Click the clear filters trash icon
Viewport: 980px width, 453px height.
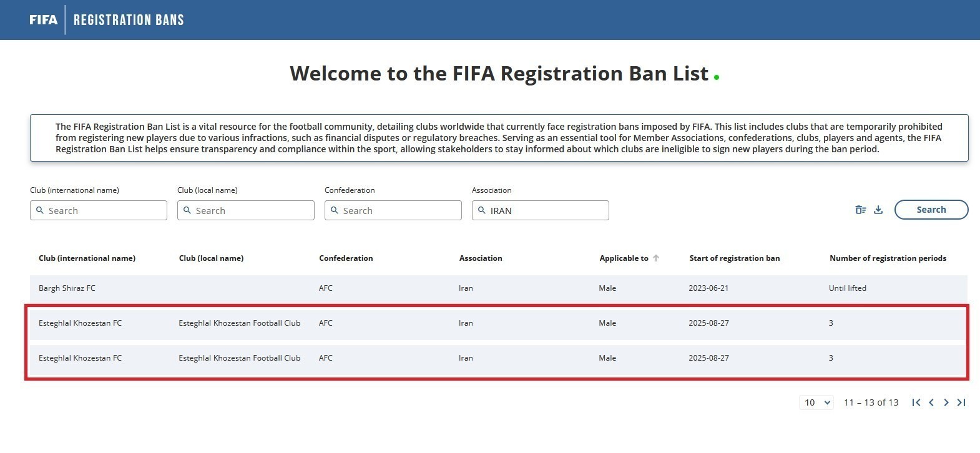tap(861, 210)
